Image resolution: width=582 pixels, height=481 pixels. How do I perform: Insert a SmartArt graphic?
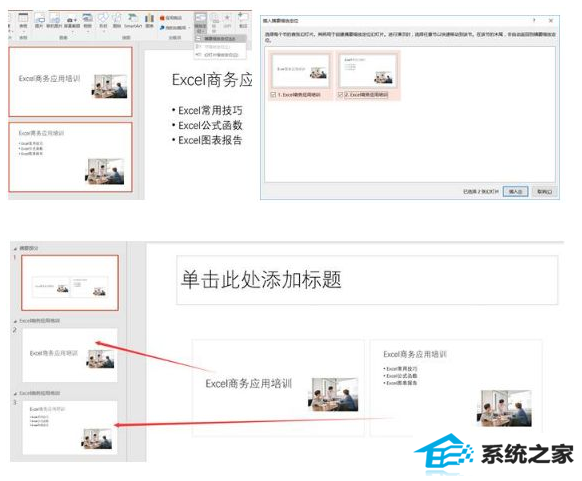[133, 20]
